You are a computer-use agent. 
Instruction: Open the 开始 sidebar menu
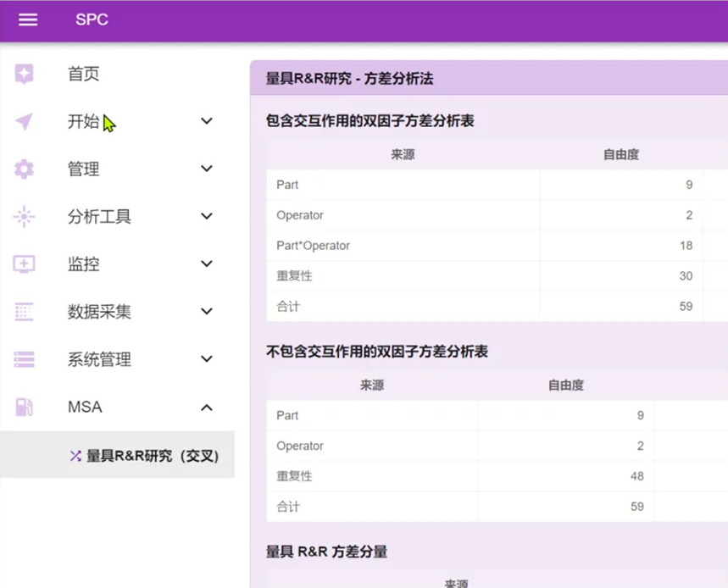[84, 122]
